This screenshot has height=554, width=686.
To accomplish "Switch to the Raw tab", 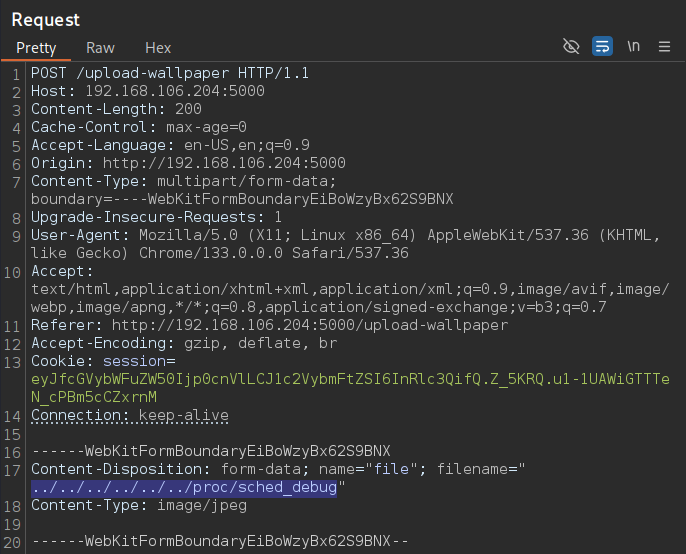I will pyautogui.click(x=100, y=48).
